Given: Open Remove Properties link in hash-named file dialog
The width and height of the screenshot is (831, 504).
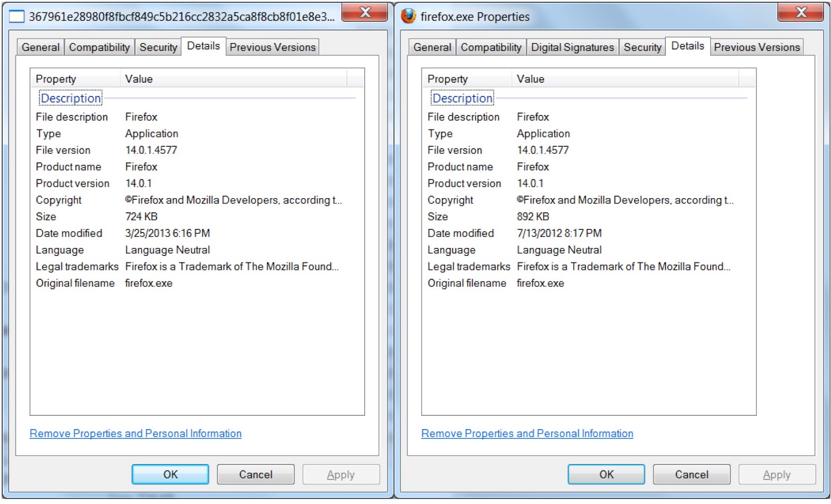Looking at the screenshot, I should point(136,433).
